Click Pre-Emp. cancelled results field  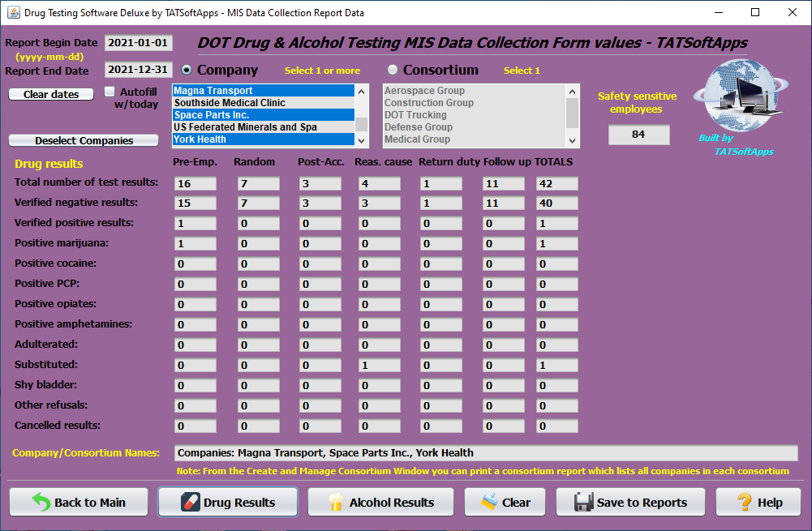click(195, 426)
